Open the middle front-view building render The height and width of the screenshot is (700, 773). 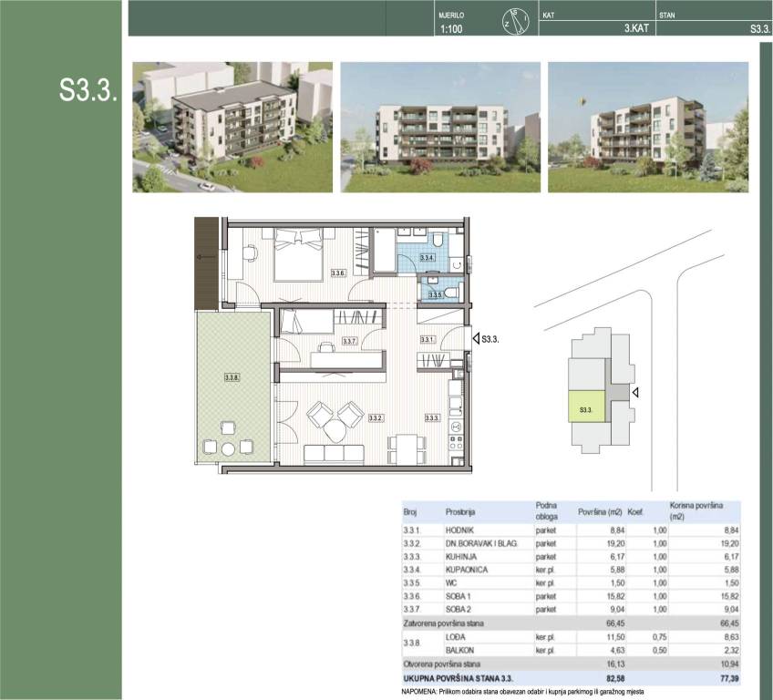coord(440,127)
